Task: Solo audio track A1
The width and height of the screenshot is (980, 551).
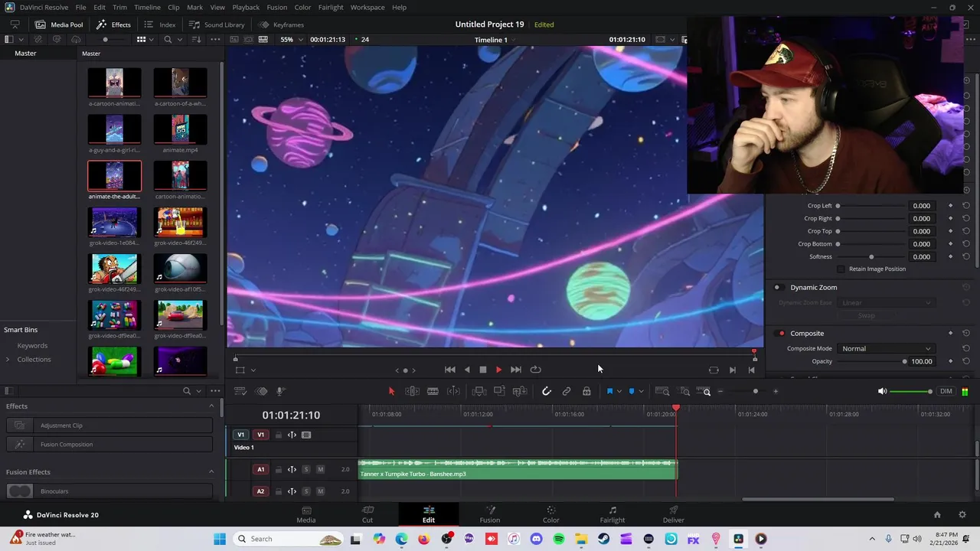Action: coord(306,469)
